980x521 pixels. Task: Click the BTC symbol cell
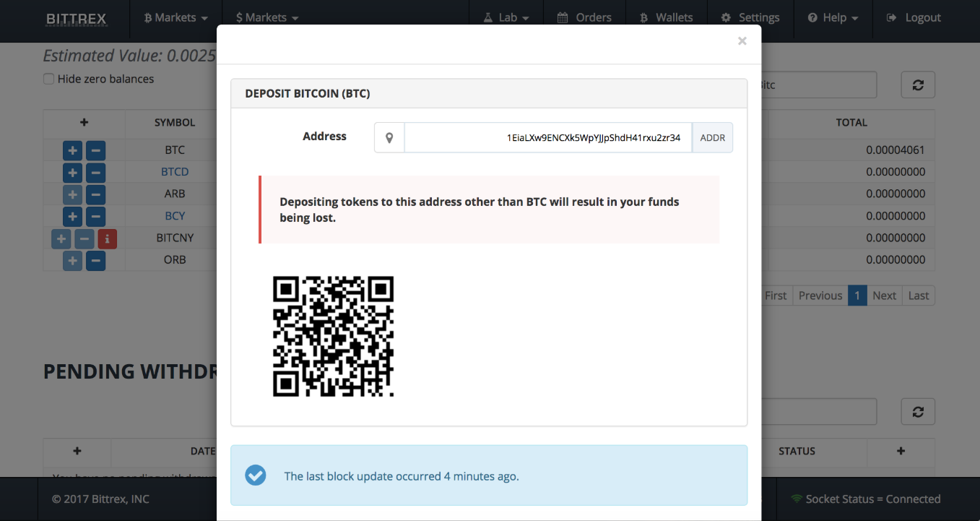(x=175, y=150)
